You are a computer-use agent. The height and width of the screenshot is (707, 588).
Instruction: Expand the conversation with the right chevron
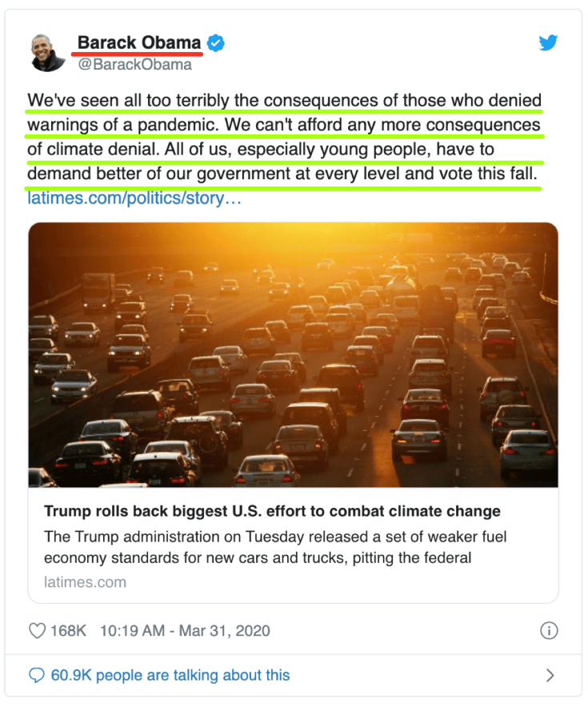coord(550,675)
